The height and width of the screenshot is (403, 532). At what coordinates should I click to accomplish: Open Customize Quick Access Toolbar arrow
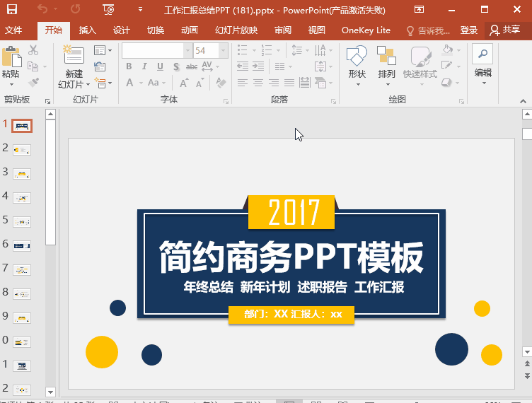[140, 9]
